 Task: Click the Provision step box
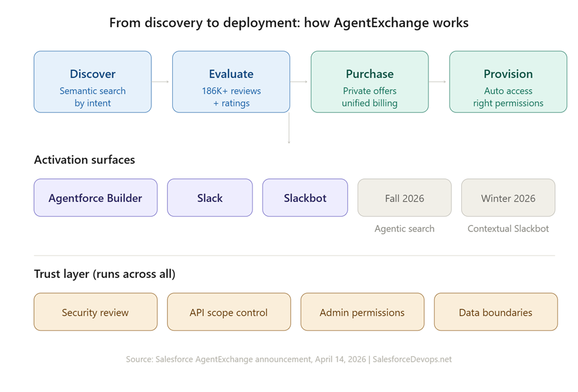[x=508, y=81]
